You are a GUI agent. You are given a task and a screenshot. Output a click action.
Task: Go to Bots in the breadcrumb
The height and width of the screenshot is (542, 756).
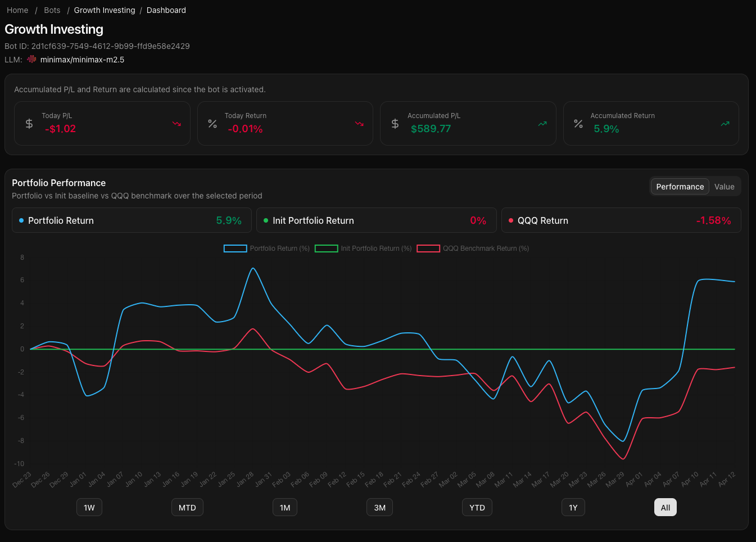pyautogui.click(x=52, y=10)
